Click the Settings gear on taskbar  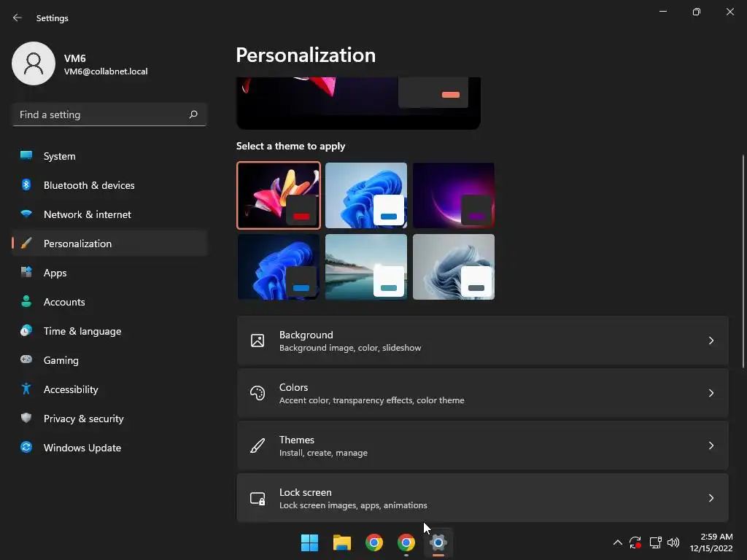click(x=438, y=542)
